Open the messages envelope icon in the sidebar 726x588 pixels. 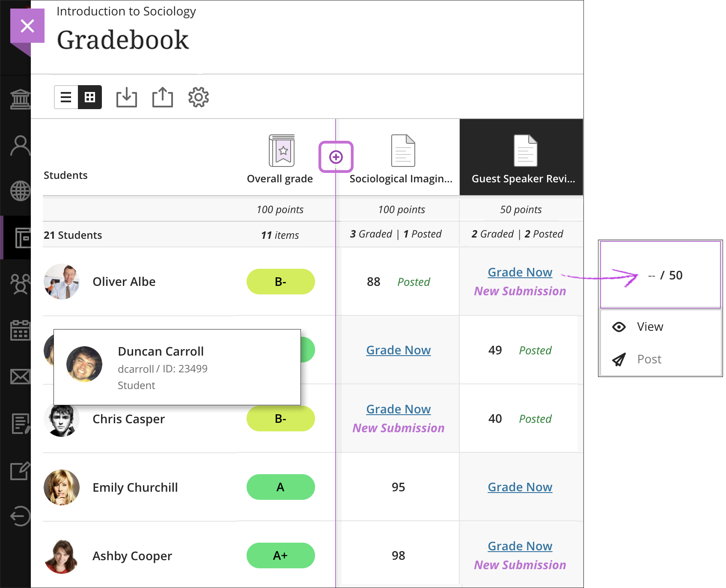point(20,377)
